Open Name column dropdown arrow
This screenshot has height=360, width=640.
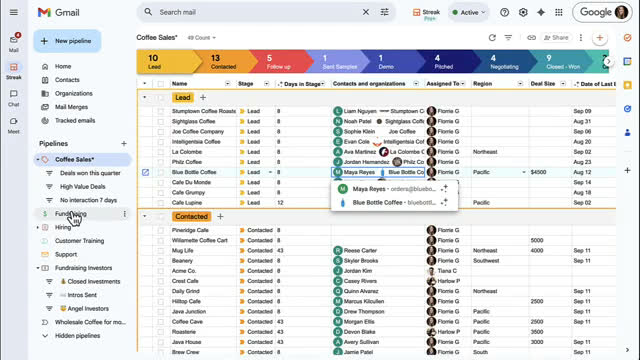tap(227, 84)
